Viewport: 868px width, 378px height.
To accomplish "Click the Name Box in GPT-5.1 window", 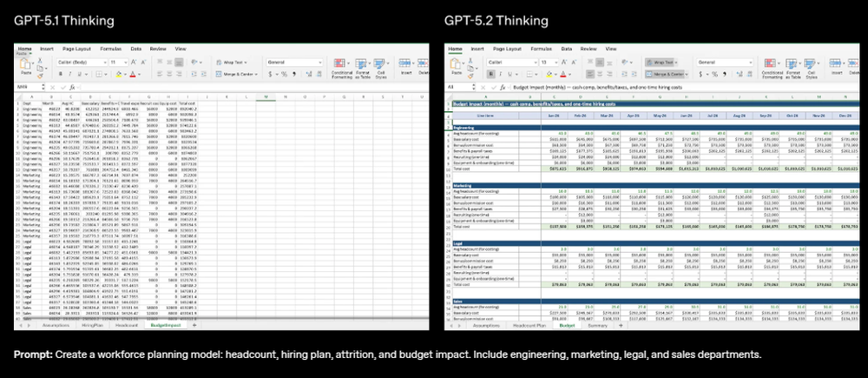I will point(30,87).
